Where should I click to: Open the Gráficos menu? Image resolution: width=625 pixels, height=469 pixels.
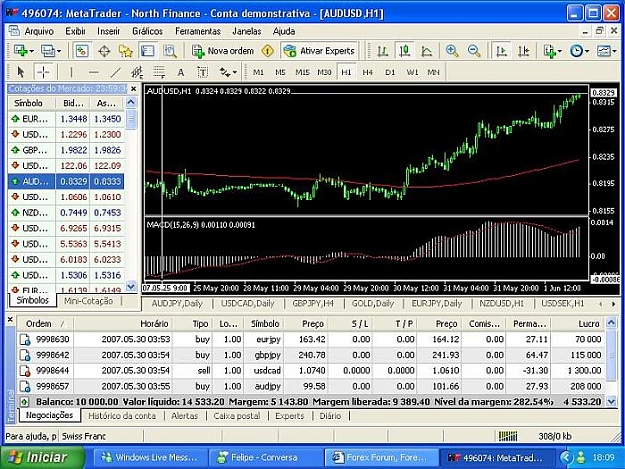click(x=147, y=31)
